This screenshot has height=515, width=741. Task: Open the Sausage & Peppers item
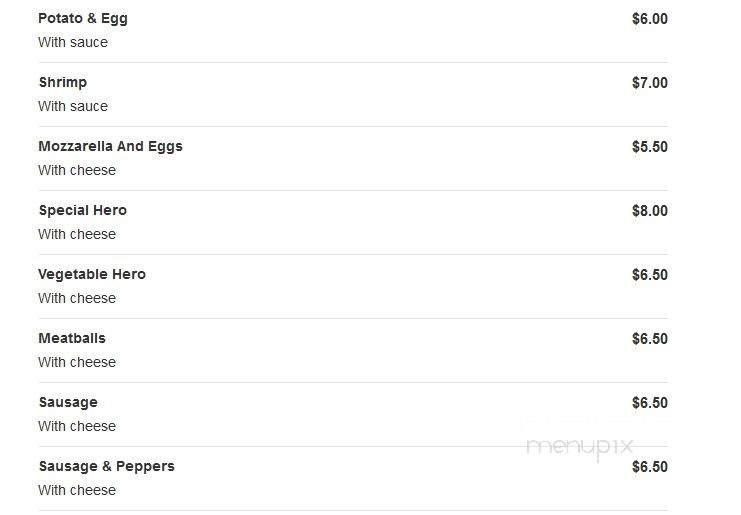click(107, 466)
